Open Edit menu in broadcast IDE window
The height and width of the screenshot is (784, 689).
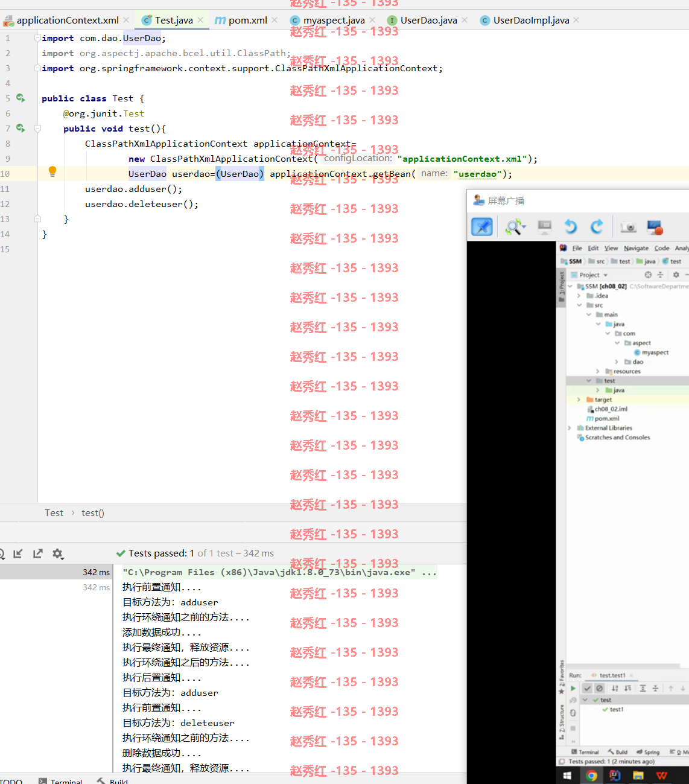pos(593,248)
